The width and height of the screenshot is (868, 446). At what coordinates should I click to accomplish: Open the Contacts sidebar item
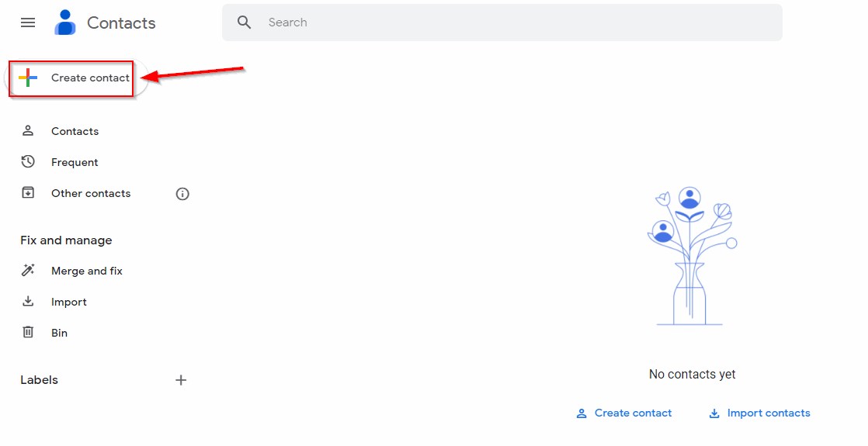tap(75, 131)
